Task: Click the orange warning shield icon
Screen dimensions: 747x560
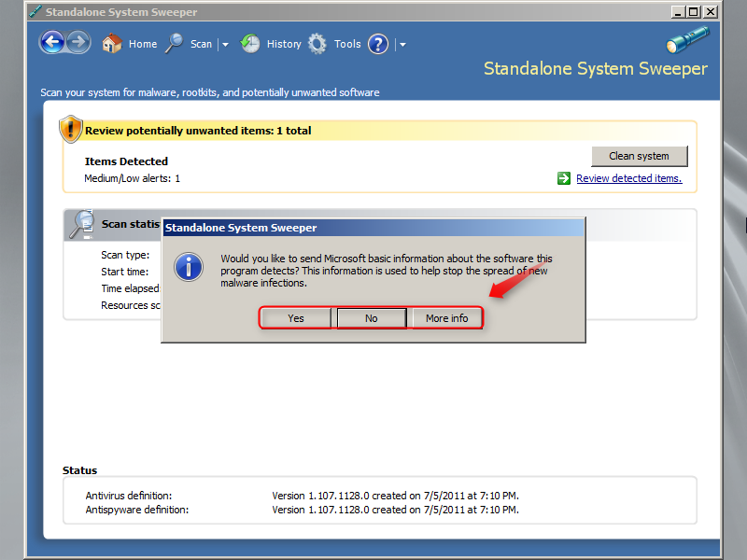Action: click(71, 129)
